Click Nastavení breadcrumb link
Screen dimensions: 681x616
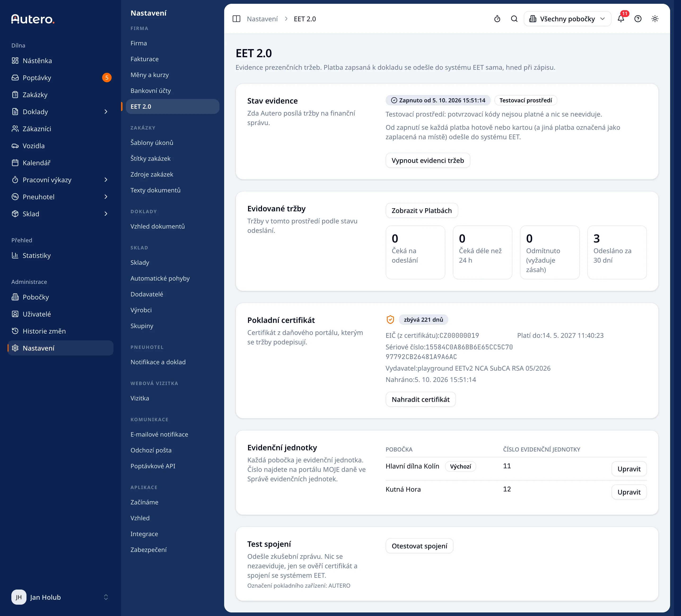tap(262, 19)
